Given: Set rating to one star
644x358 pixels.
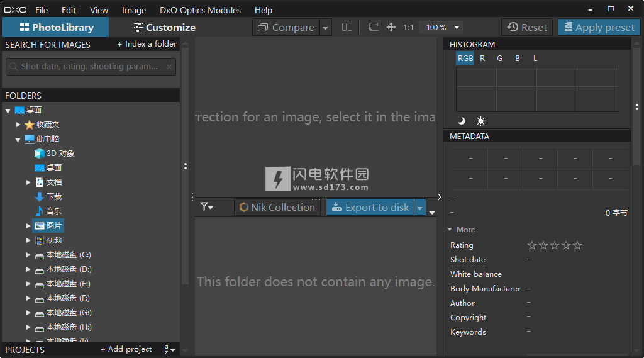Looking at the screenshot, I should pyautogui.click(x=532, y=245).
